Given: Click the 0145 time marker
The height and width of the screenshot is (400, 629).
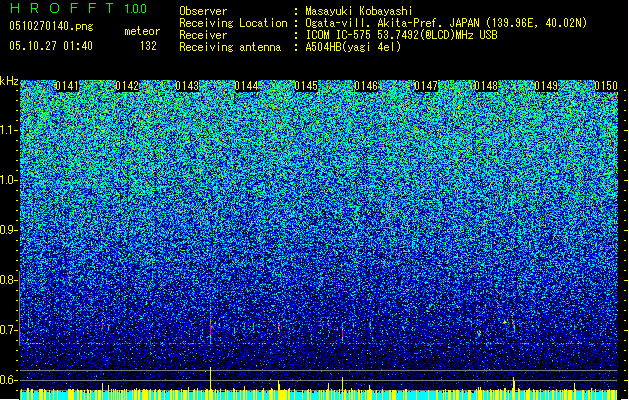Looking at the screenshot, I should click(x=306, y=86).
